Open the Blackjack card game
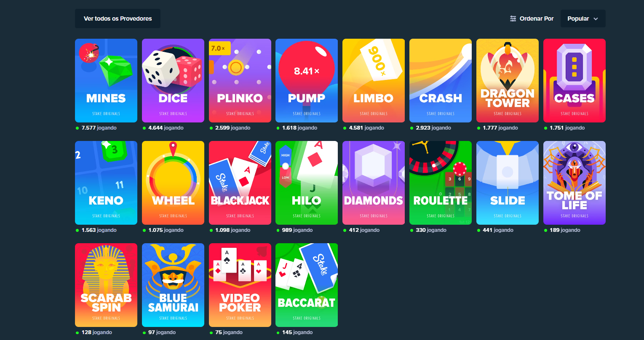 point(240,183)
